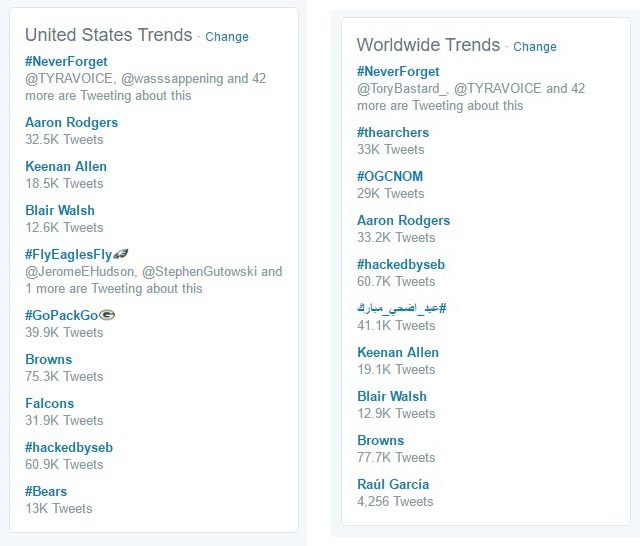640x546 pixels.
Task: Open #hackedbyseb with 60.9K Tweets
Action: 69,448
